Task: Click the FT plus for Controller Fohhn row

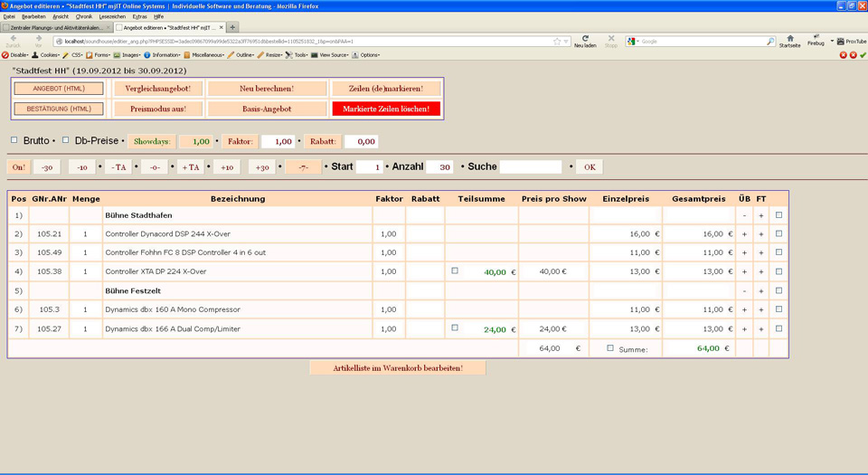Action: point(761,252)
